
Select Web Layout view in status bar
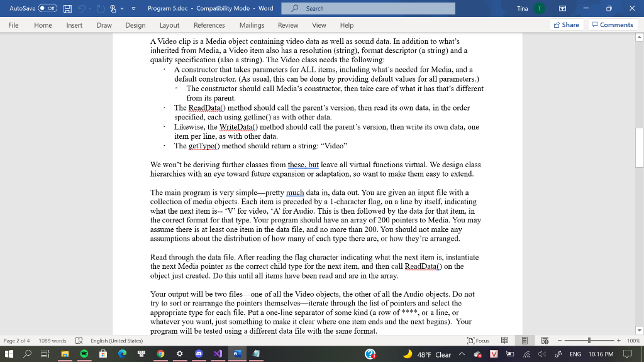coord(545,339)
